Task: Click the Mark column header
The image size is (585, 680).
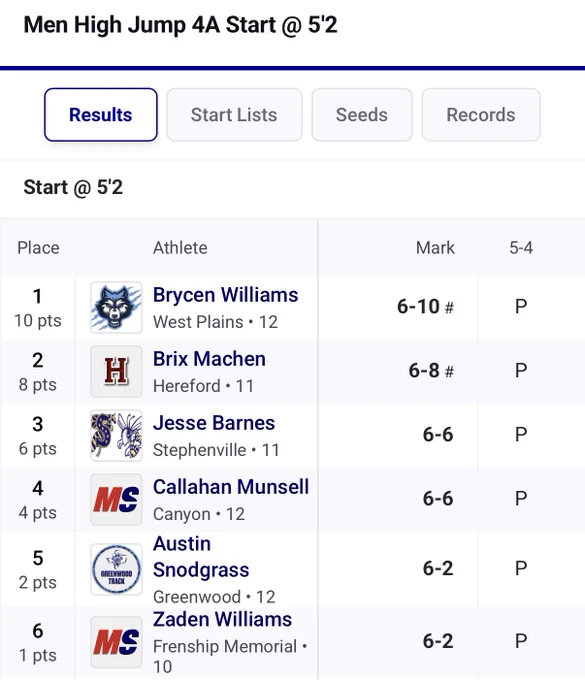Action: coord(435,248)
